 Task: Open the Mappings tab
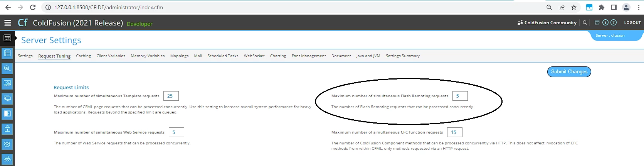click(x=179, y=56)
